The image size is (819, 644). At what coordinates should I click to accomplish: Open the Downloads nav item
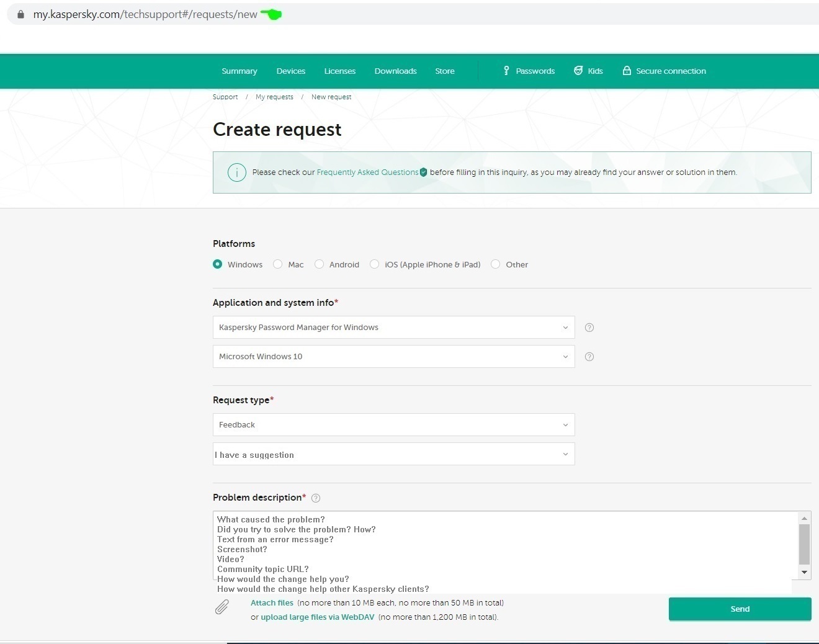click(395, 71)
